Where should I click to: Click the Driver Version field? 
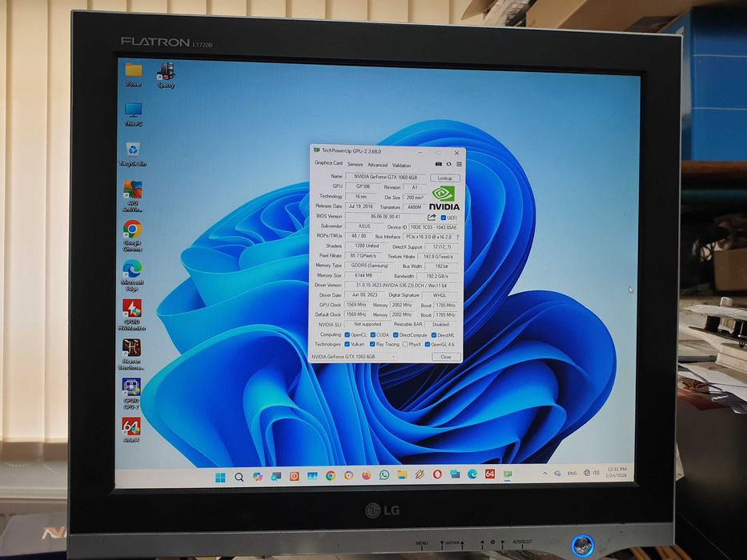pos(402,286)
